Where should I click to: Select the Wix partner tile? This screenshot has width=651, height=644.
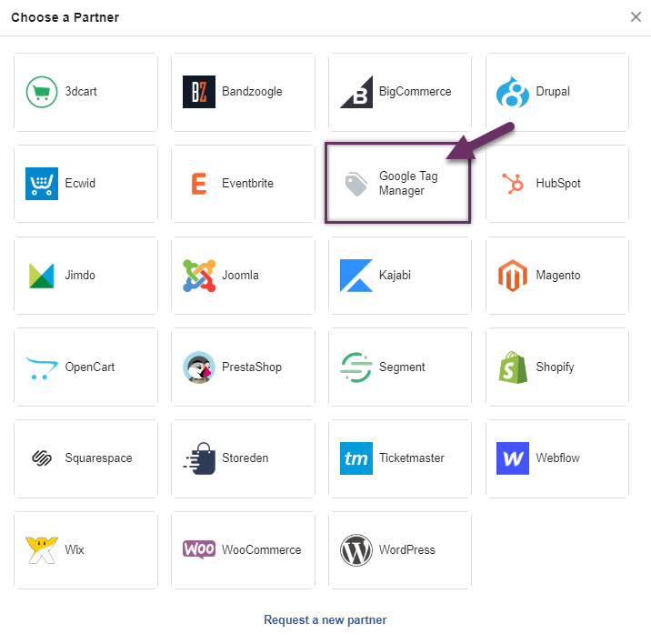coord(85,550)
